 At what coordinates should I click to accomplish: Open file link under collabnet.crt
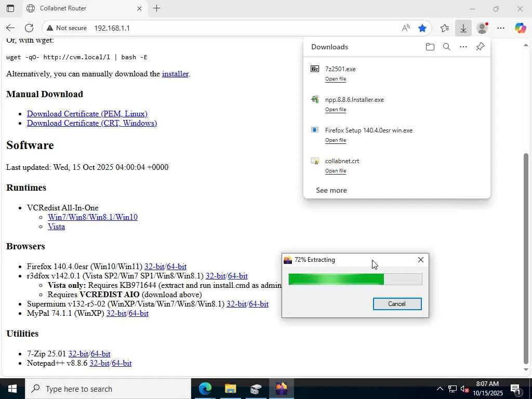[336, 170]
